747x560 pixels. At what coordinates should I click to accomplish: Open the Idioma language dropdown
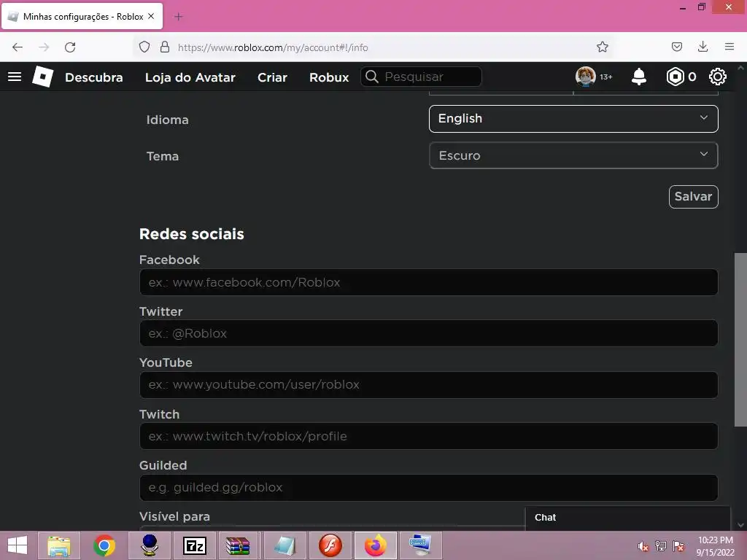573,119
